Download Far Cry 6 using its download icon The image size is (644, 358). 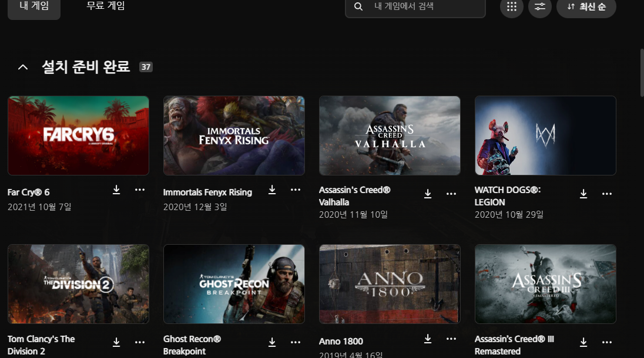(x=116, y=190)
